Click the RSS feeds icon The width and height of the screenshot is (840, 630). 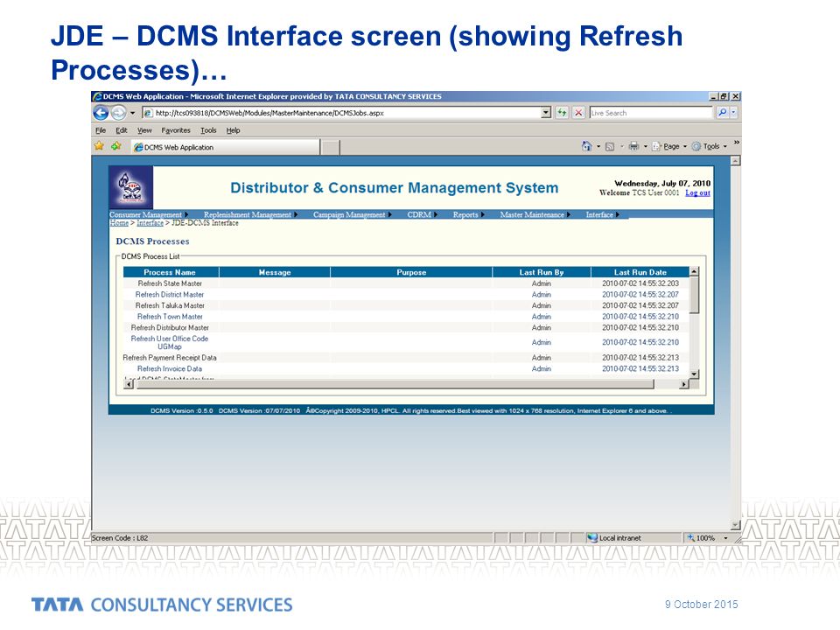point(610,146)
